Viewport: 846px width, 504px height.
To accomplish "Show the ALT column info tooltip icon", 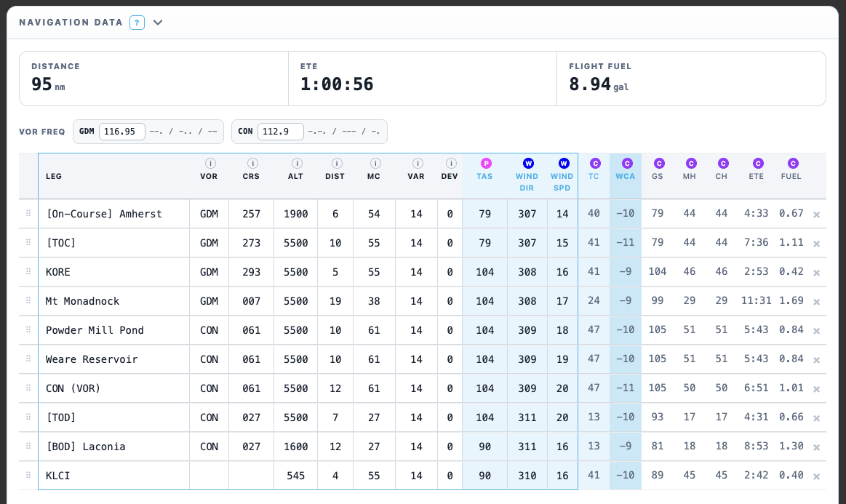I will point(297,163).
